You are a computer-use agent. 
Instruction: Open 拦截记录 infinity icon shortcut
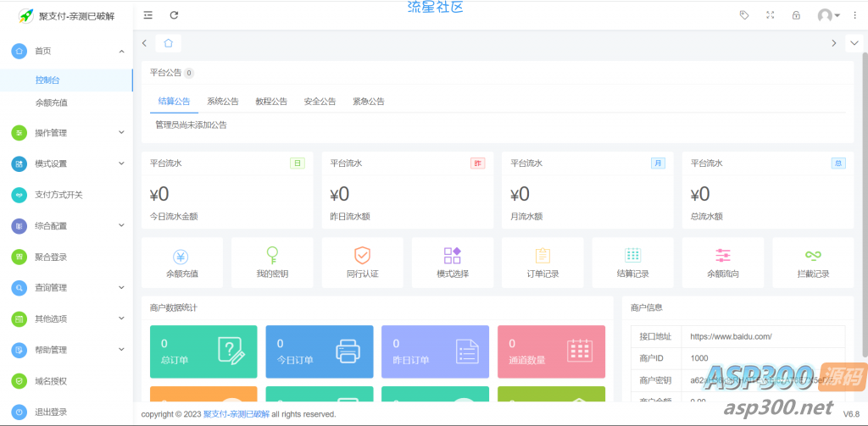[813, 257]
